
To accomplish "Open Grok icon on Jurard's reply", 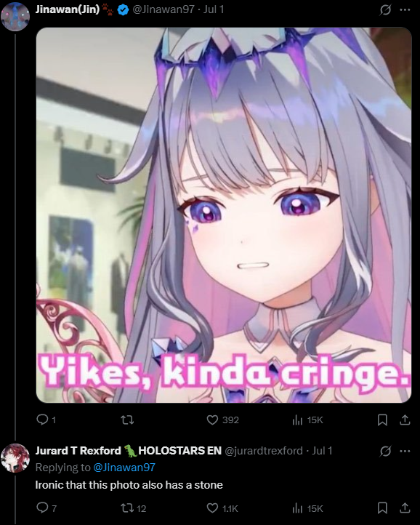I will [x=385, y=451].
